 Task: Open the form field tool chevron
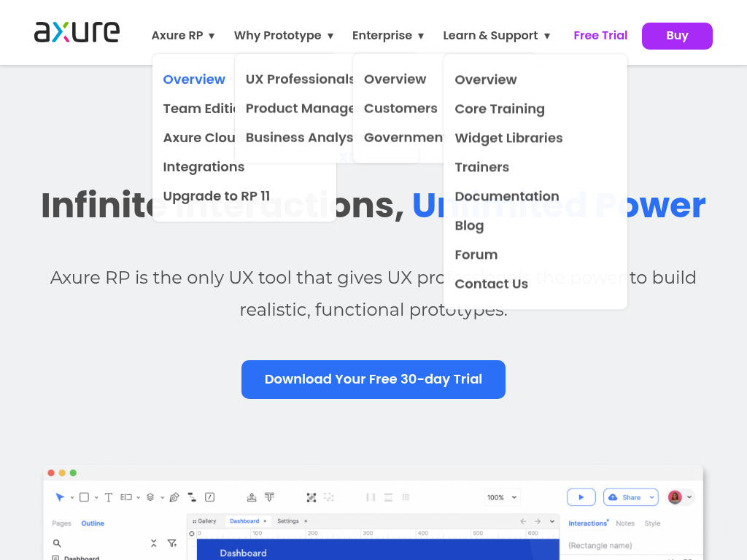[138, 497]
